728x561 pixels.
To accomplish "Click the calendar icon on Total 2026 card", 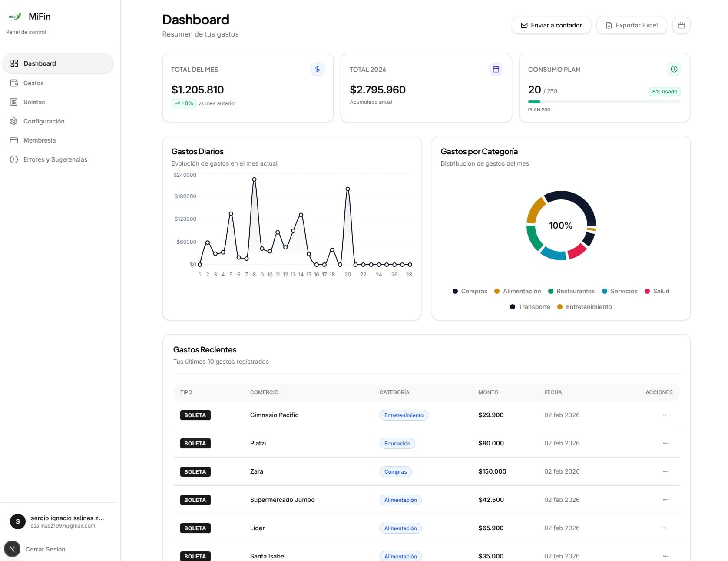I will [x=496, y=69].
